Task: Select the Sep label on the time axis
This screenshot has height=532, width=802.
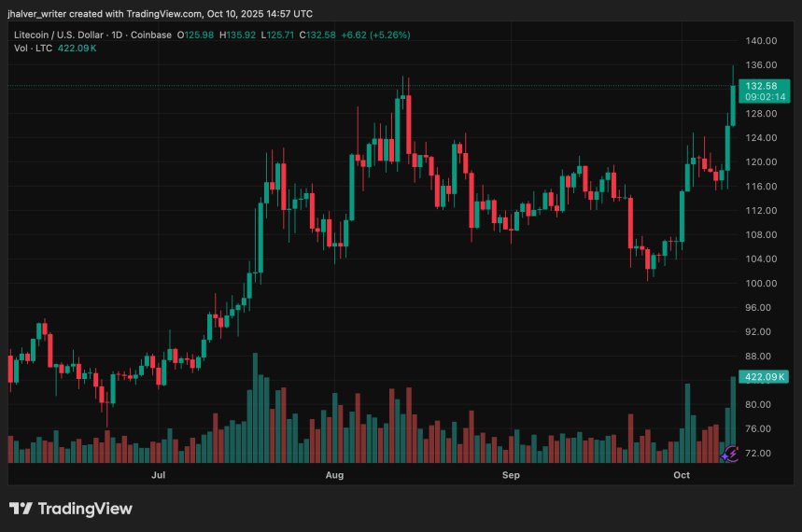Action: pyautogui.click(x=511, y=476)
